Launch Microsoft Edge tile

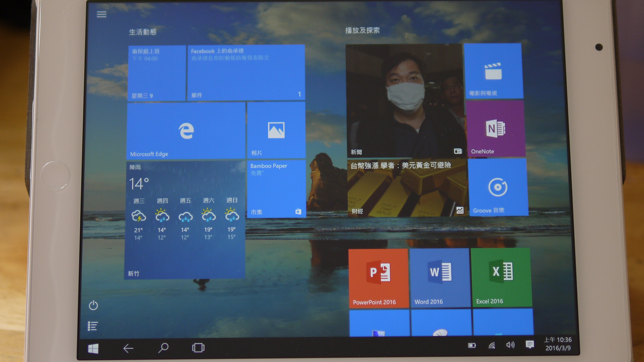186,131
